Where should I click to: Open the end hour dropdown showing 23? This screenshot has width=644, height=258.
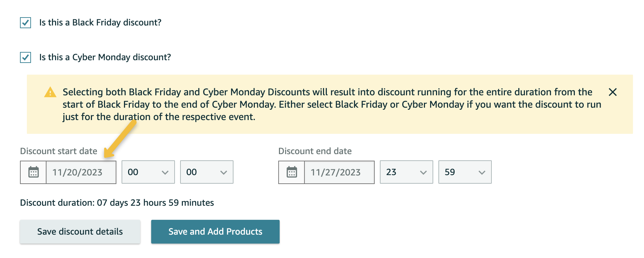406,172
